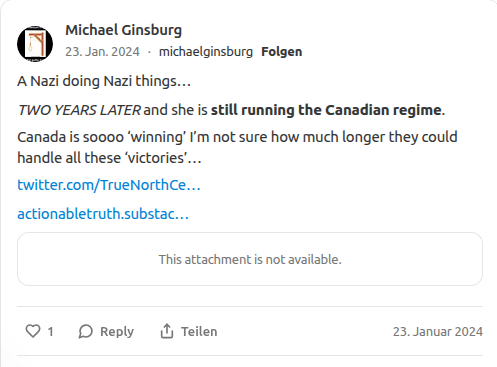Open the michaelginsburg handle link
Screen dimensions: 497x367
point(206,52)
